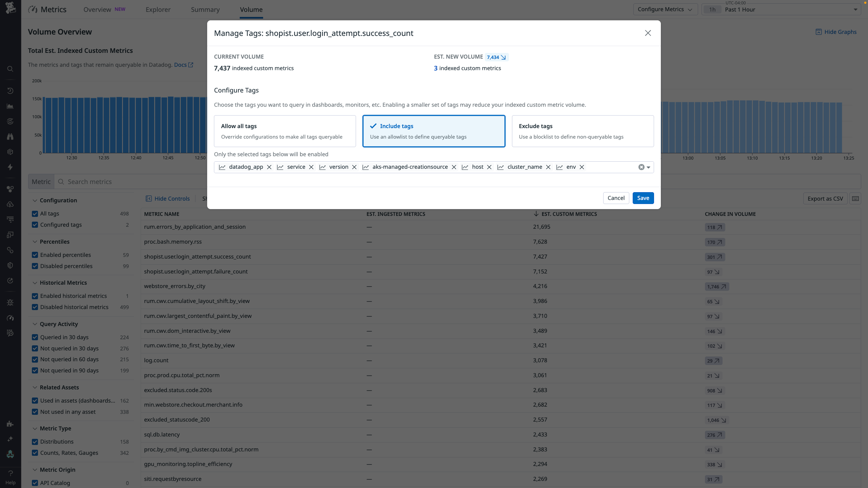Save the tag configuration
868x488 pixels.
point(643,198)
